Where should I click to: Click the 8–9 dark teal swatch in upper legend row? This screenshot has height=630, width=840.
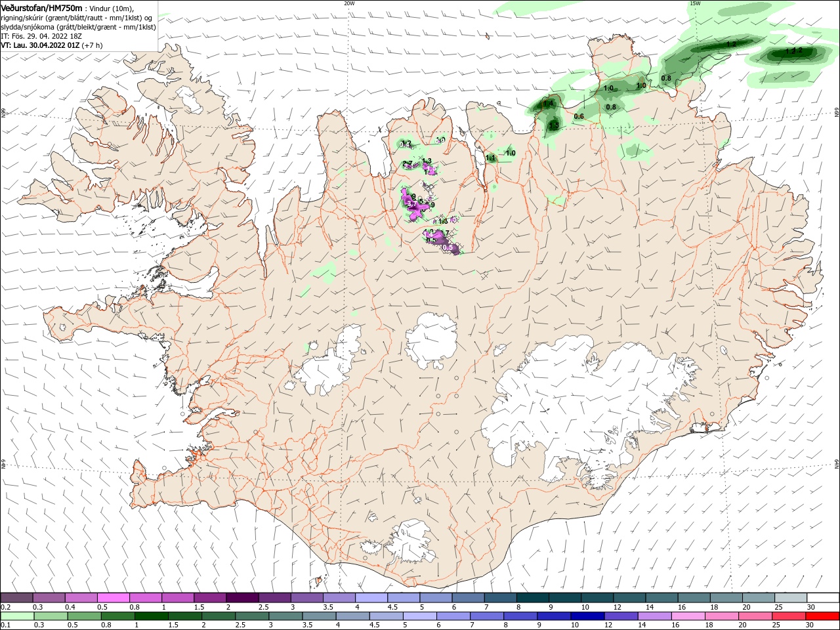tap(533, 598)
